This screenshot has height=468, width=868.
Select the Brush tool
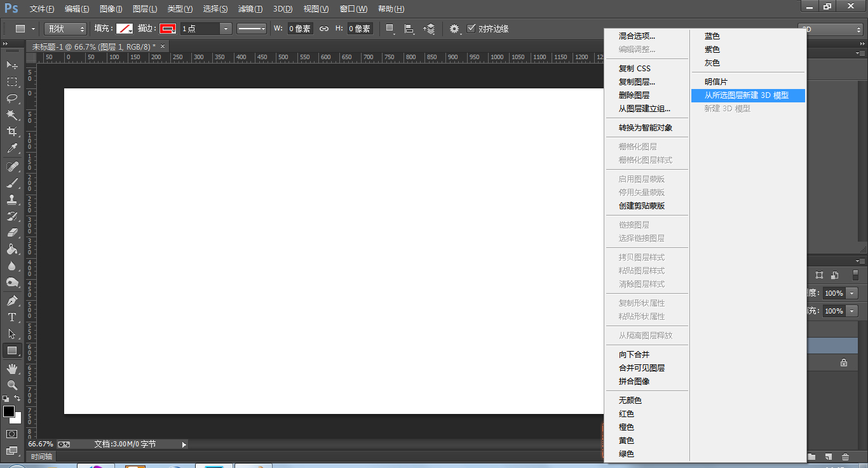pyautogui.click(x=12, y=183)
